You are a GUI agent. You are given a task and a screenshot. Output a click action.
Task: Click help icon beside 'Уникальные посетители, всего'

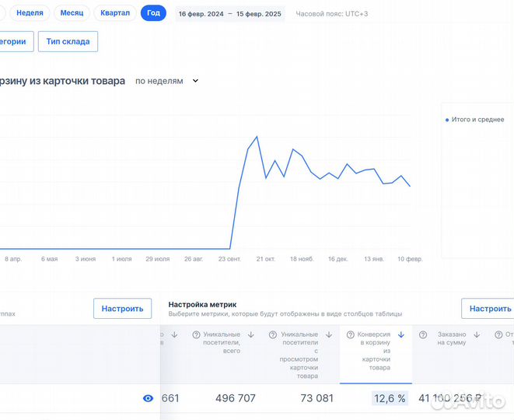tap(196, 334)
